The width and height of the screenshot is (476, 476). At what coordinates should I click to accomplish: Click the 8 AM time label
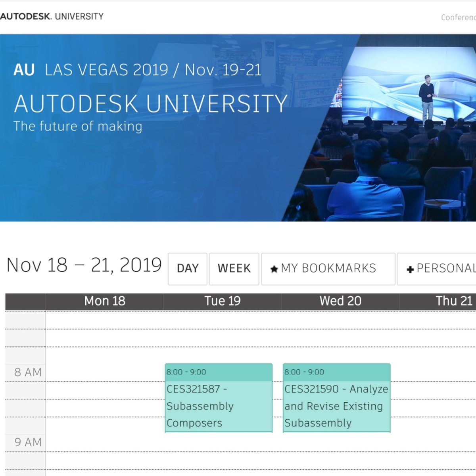[x=28, y=372]
